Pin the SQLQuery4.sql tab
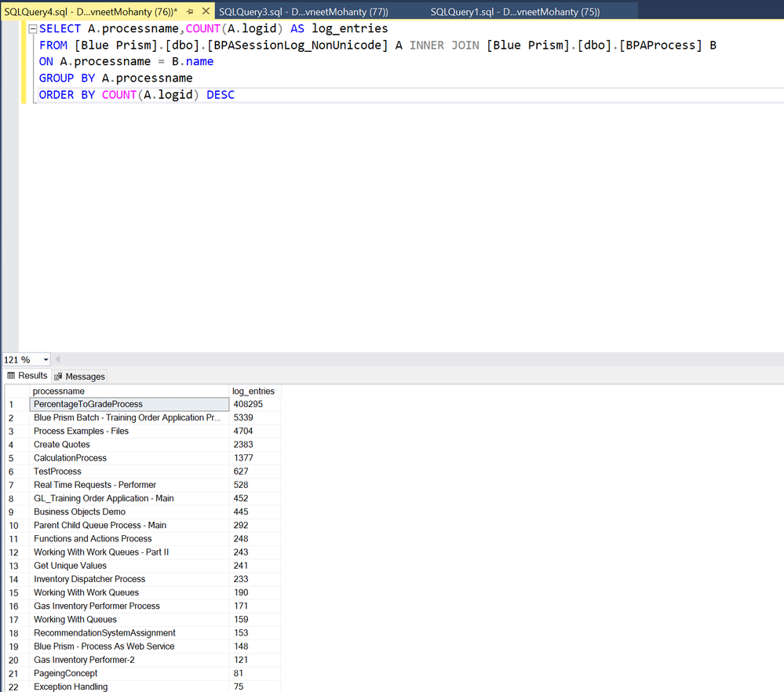This screenshot has width=784, height=692. click(x=190, y=12)
